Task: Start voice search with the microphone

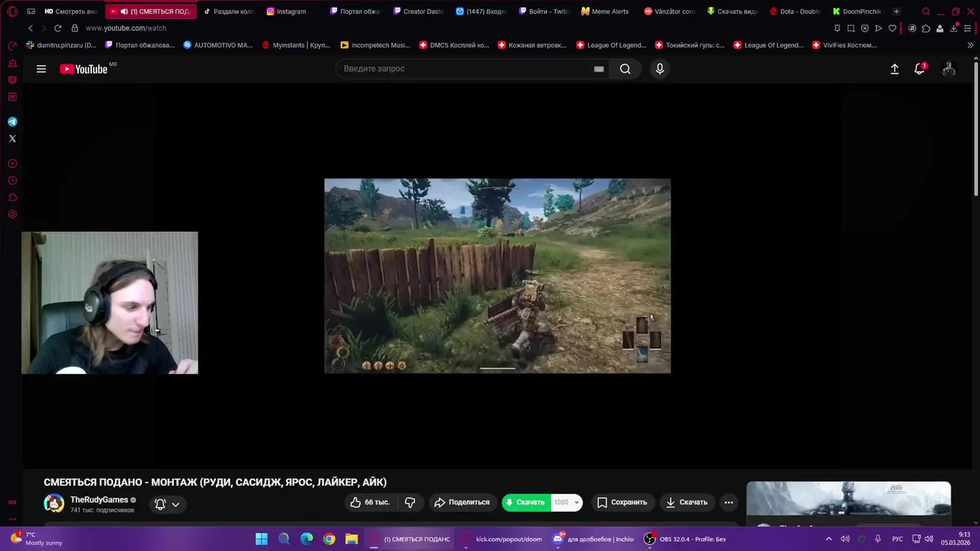Action: pos(660,69)
